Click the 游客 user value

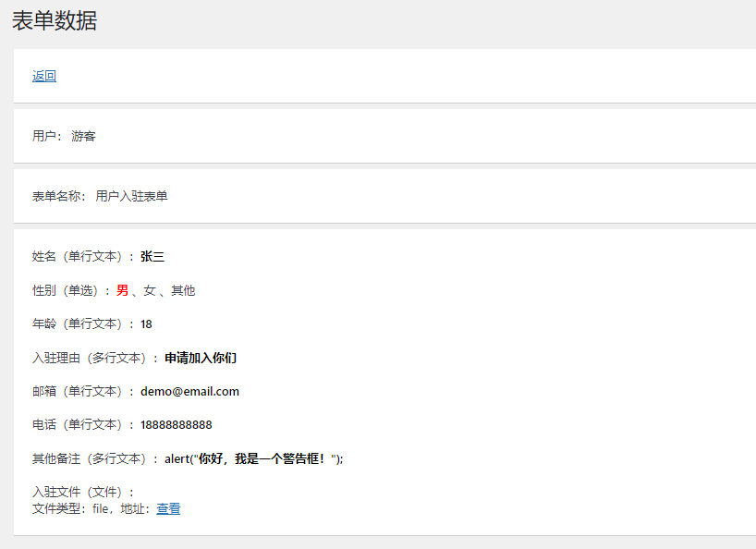(x=82, y=136)
